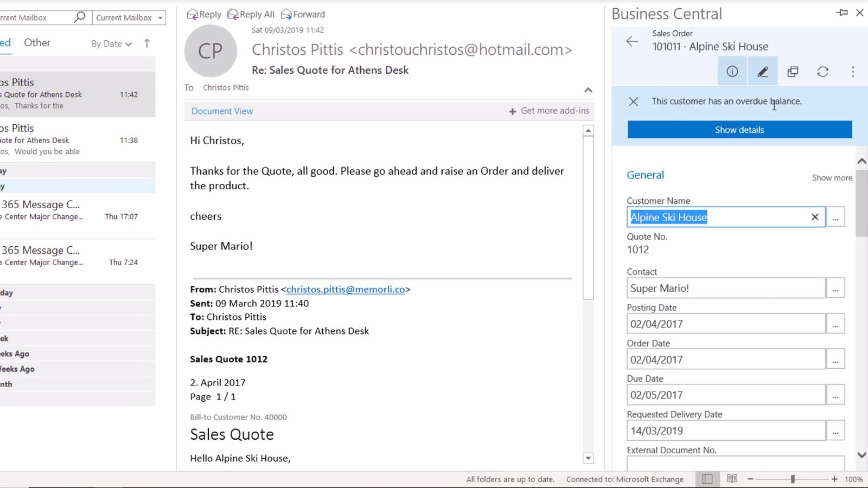Pin the Business Central pane

[x=842, y=12]
